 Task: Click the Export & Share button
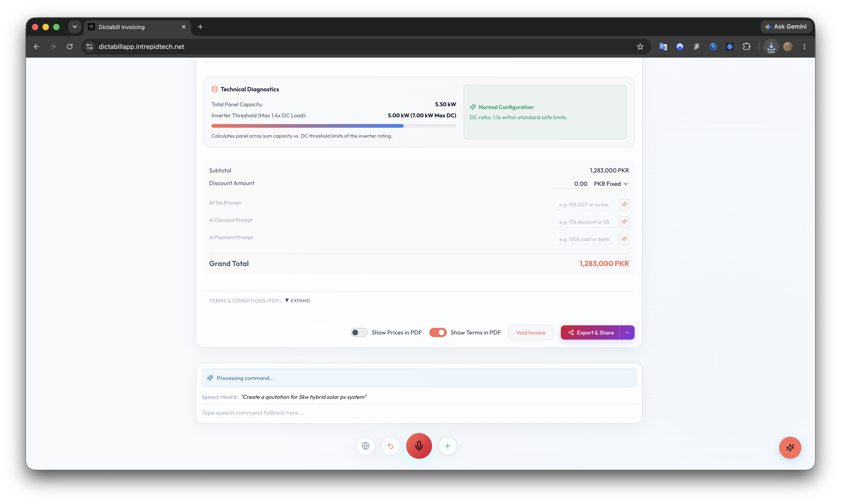click(x=590, y=332)
